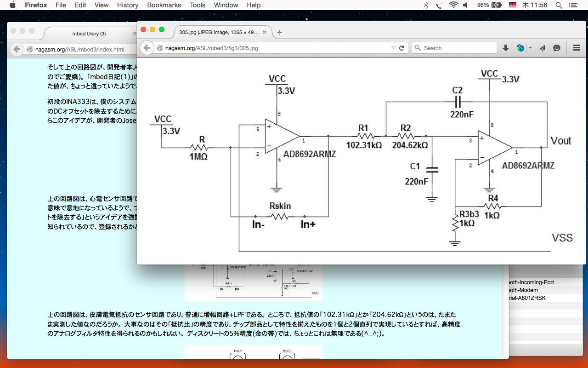This screenshot has height=368, width=588.
Task: Open the Bookmarks menu
Action: [x=164, y=5]
